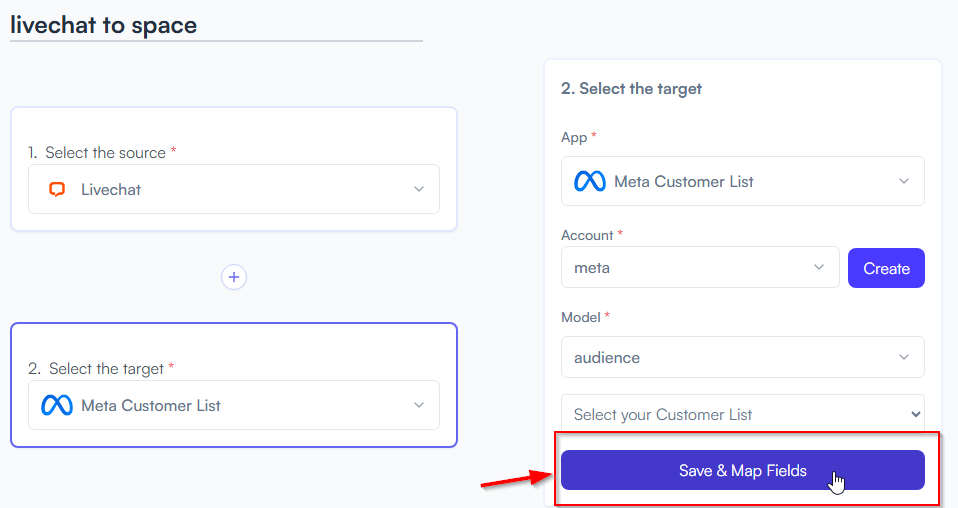Expand the Model dropdown chevron beside audience
958x508 pixels.
pyautogui.click(x=904, y=357)
